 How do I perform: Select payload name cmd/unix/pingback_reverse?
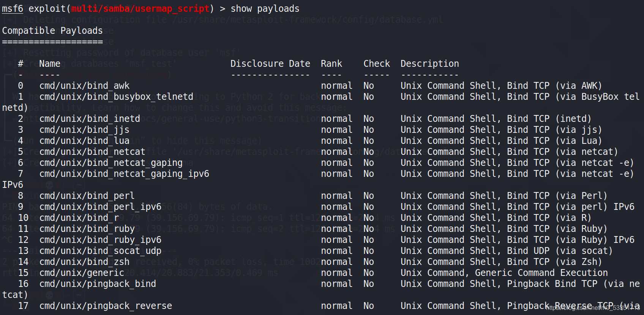click(x=106, y=306)
